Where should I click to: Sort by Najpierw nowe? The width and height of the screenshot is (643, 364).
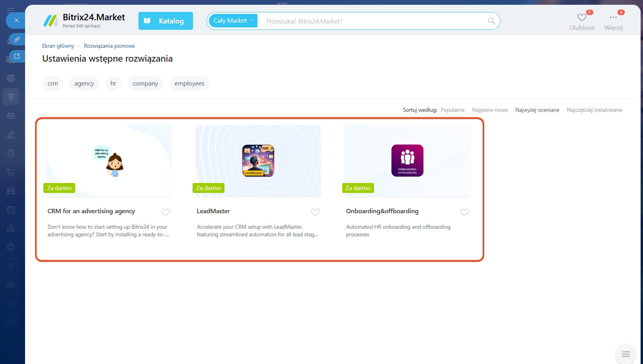[x=490, y=110]
